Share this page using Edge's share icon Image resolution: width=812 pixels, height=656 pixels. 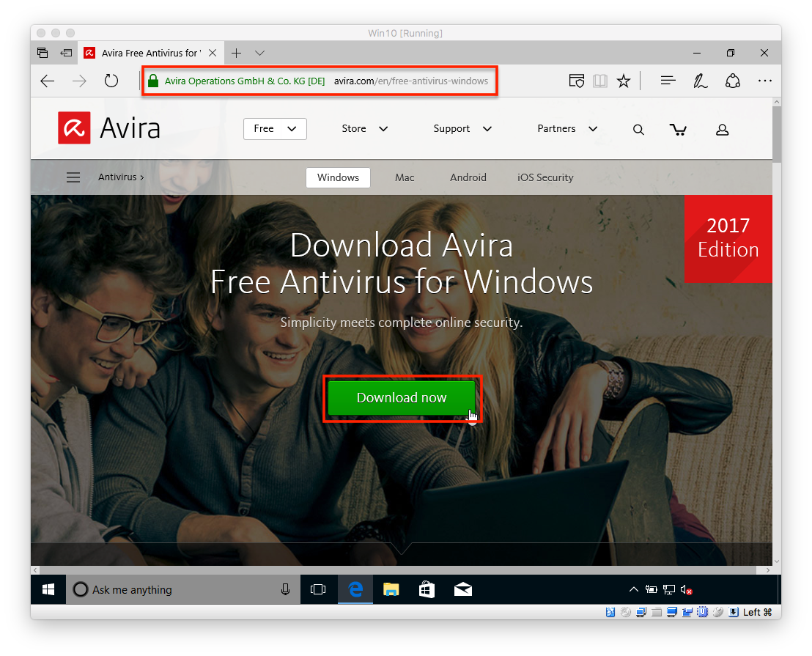point(733,81)
